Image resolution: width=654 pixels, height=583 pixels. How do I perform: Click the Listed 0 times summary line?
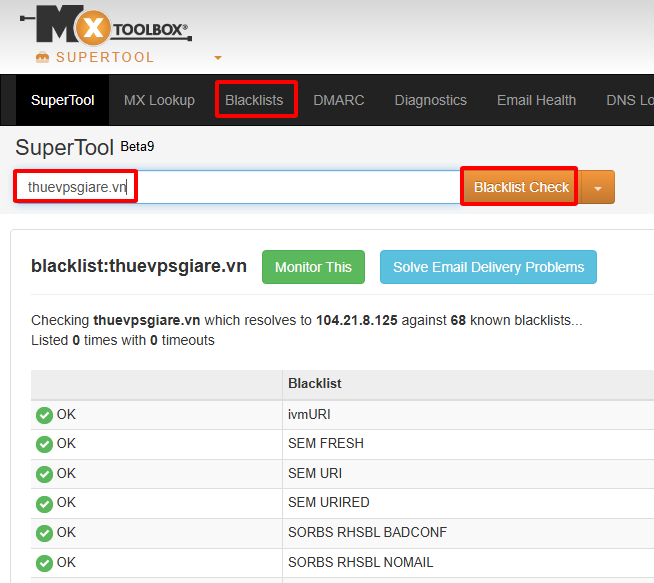[123, 340]
